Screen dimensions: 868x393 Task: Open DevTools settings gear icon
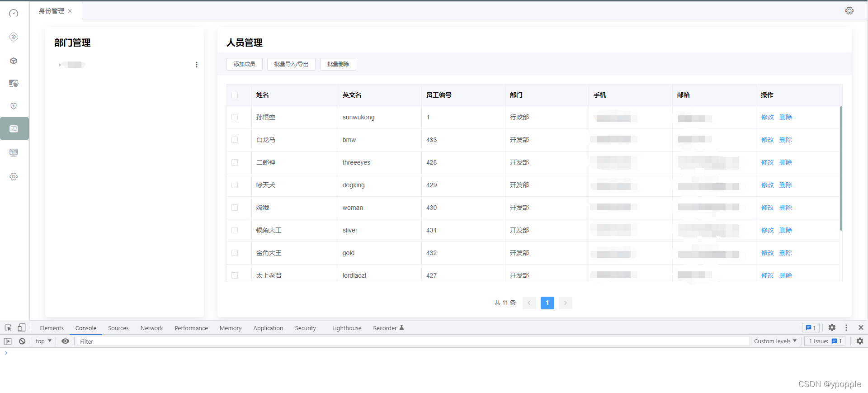coord(832,328)
